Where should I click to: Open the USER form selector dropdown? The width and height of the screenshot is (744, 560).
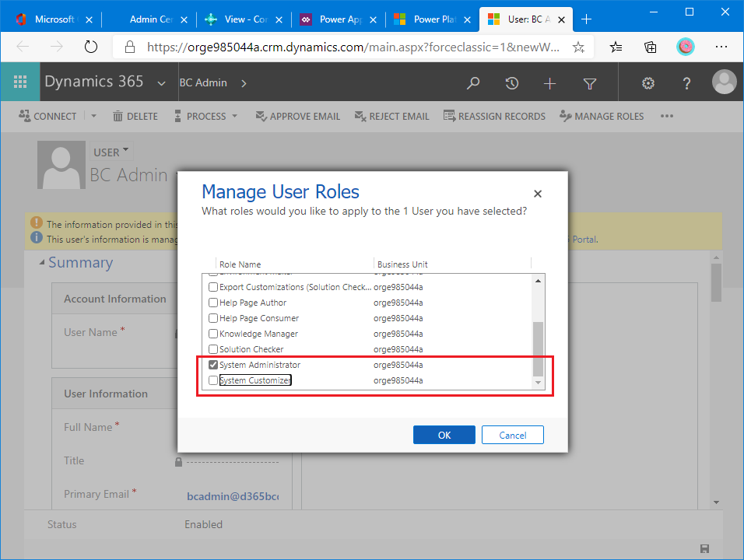point(111,152)
